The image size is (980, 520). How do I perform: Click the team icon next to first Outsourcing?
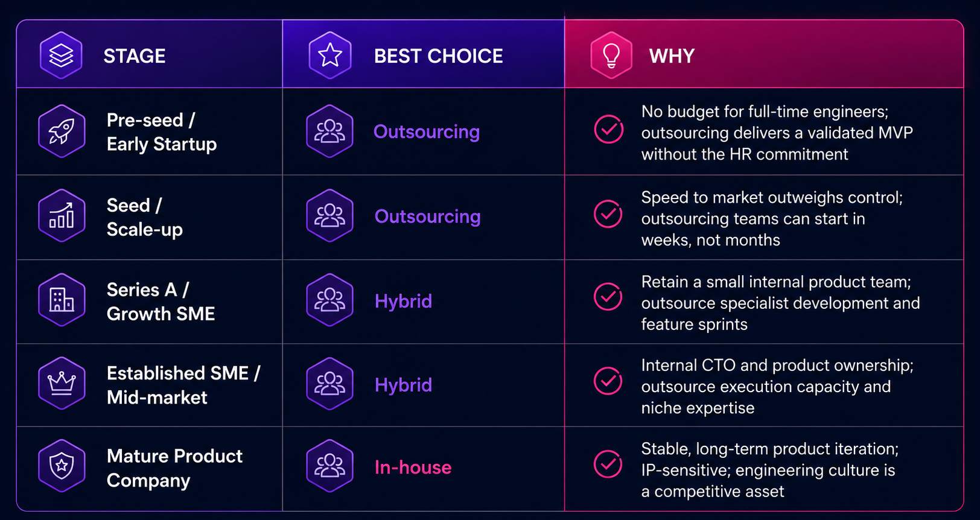[x=329, y=132]
